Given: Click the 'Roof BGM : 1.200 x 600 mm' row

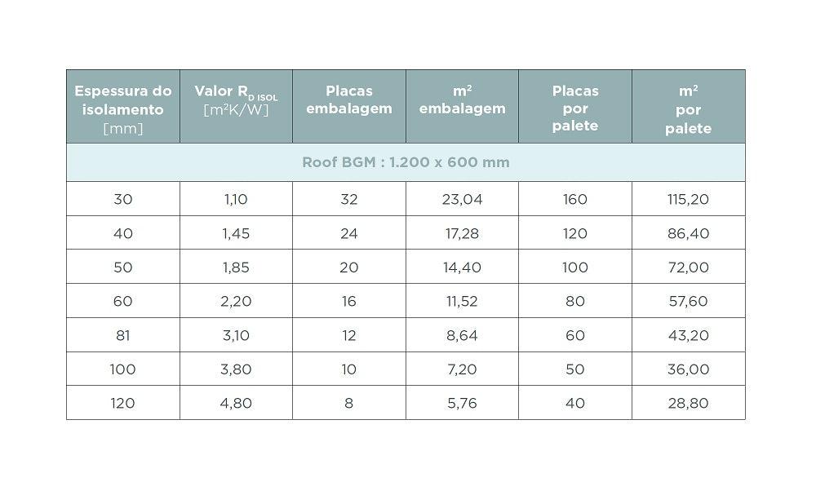Looking at the screenshot, I should click(406, 162).
